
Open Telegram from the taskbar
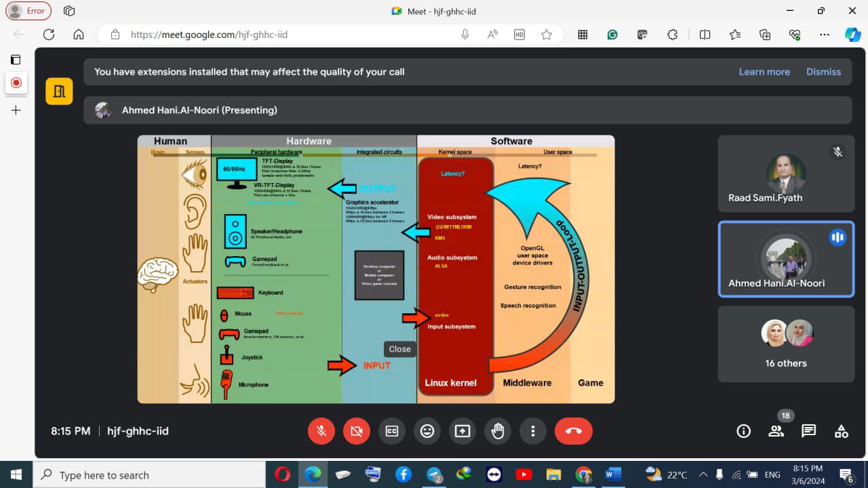point(434,474)
